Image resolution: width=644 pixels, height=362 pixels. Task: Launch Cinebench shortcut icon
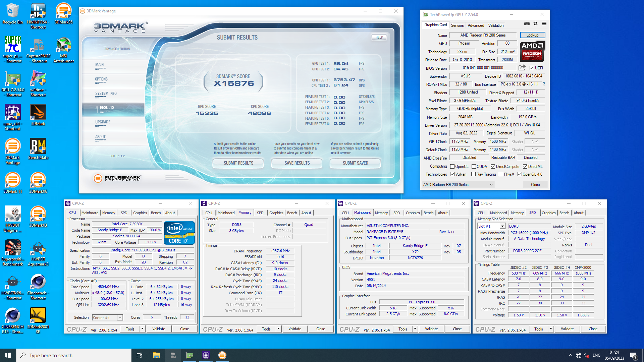coord(38,287)
